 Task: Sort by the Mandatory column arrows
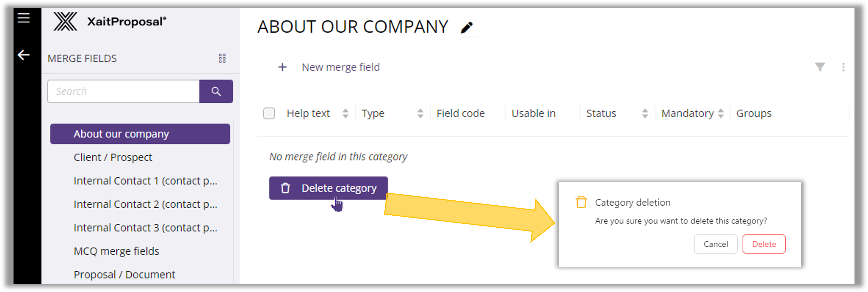click(721, 114)
